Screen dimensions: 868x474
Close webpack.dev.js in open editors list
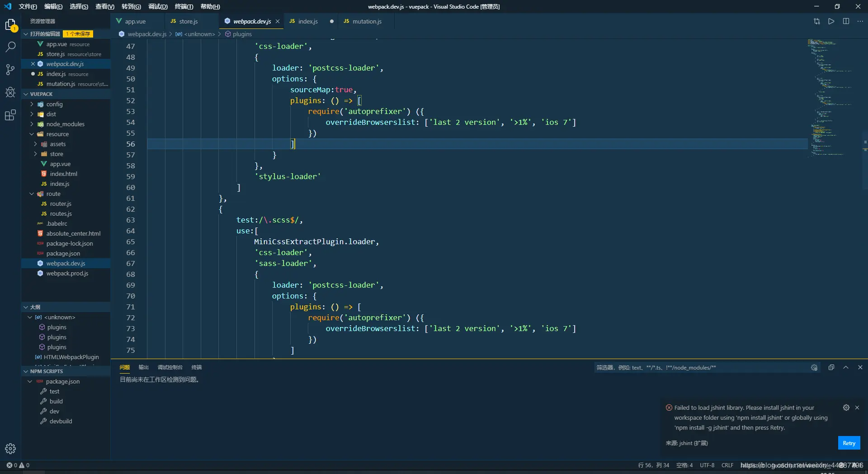click(x=33, y=64)
